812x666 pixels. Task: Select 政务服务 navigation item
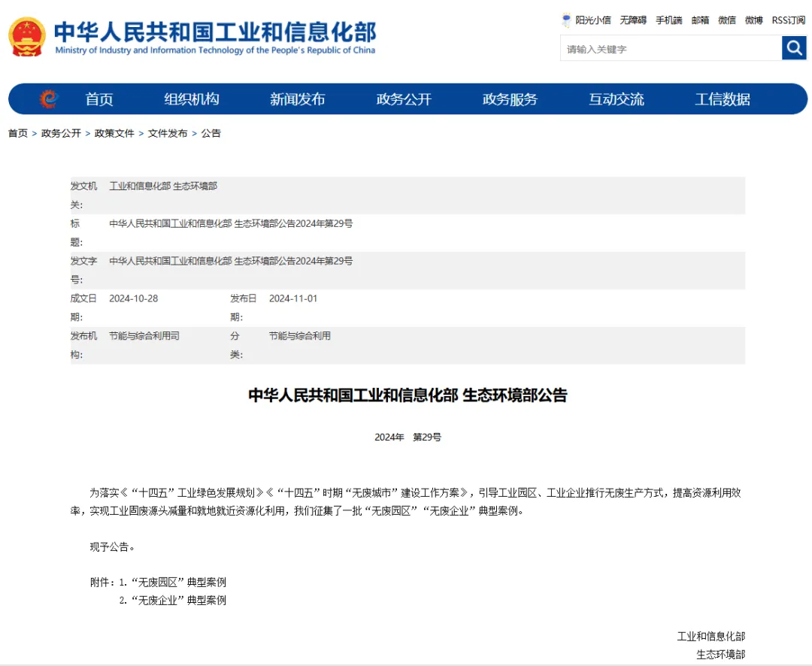[x=510, y=99]
